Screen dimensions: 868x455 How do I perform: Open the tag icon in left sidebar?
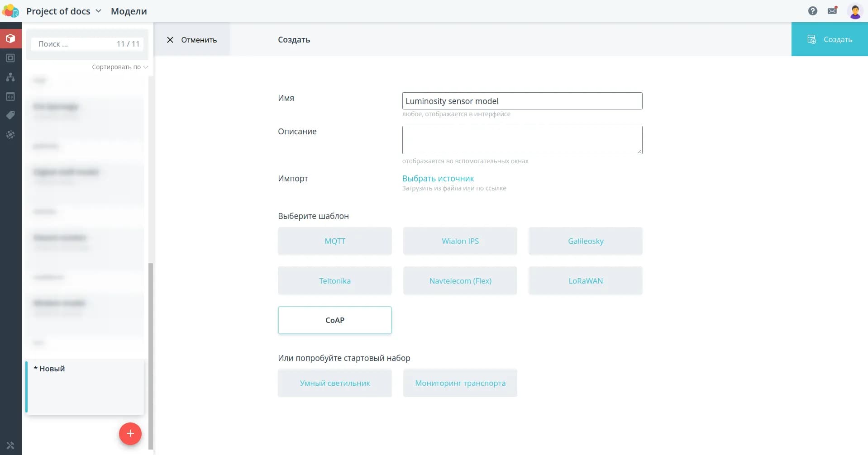click(10, 115)
